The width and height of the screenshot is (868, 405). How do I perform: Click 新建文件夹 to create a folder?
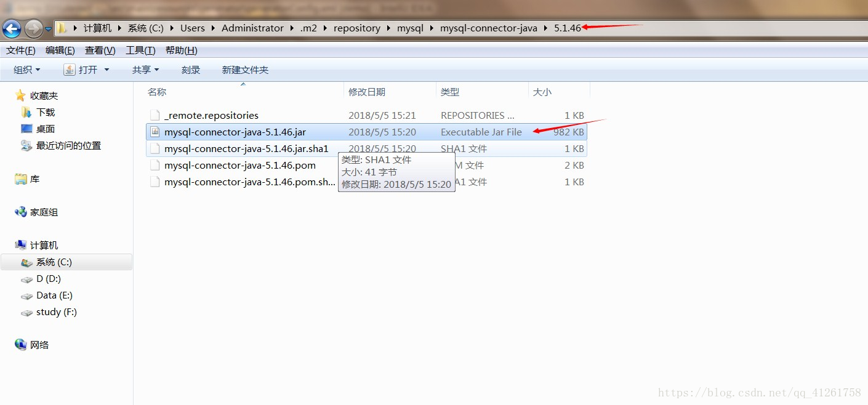(x=246, y=70)
